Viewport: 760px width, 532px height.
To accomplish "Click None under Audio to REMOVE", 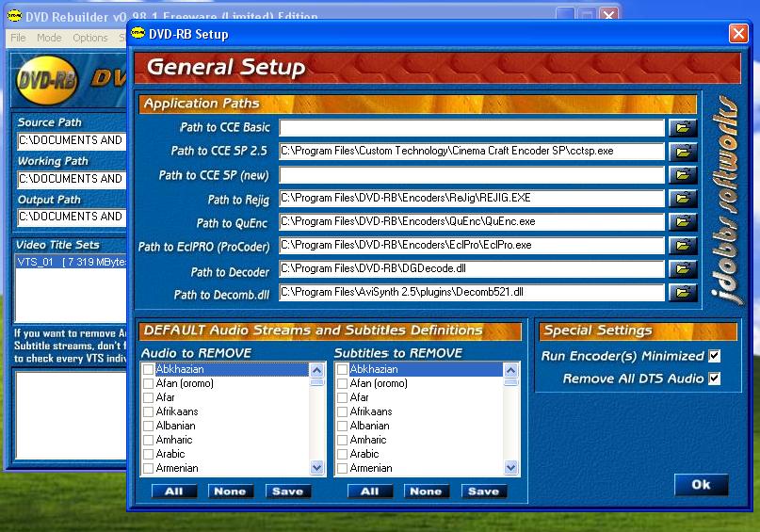I will tap(230, 492).
